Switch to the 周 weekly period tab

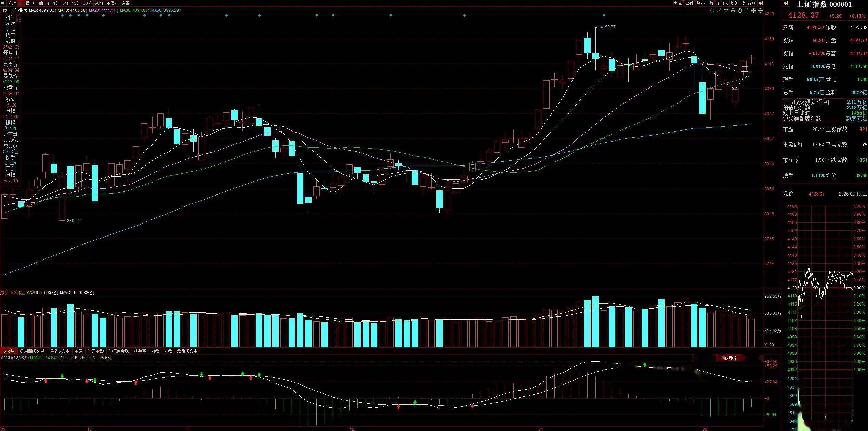[x=28, y=3]
